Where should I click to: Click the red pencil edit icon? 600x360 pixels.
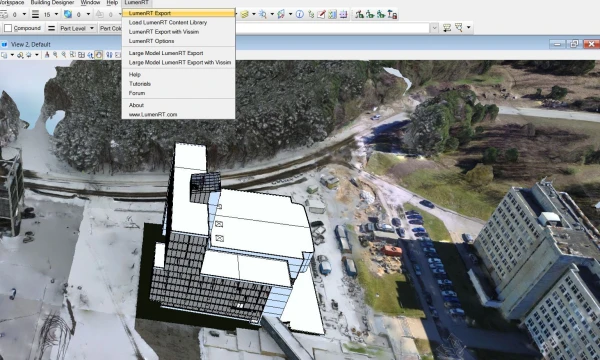pyautogui.click(x=321, y=15)
